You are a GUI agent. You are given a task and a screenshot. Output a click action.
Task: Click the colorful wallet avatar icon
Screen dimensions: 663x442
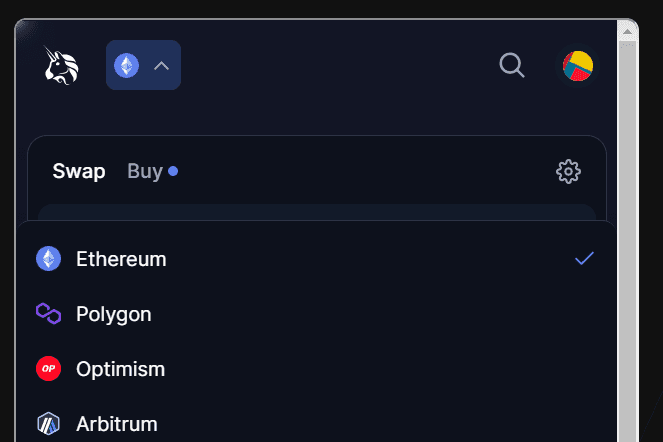click(578, 66)
